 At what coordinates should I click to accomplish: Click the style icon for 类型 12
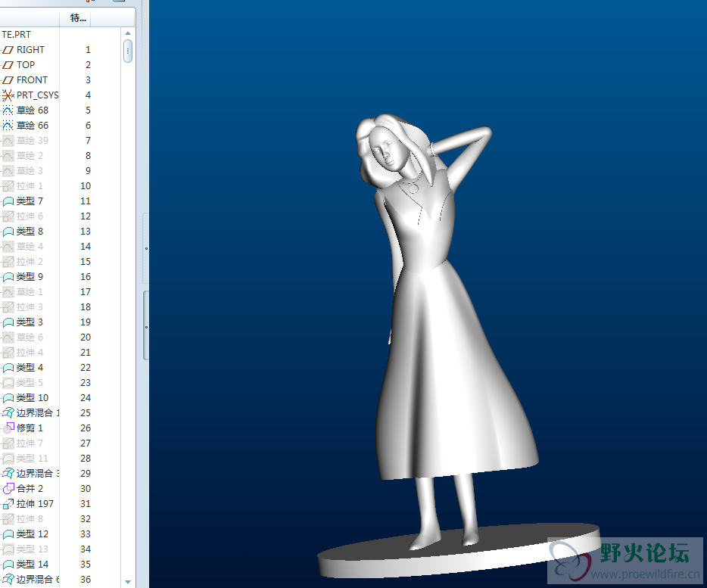(x=8, y=534)
